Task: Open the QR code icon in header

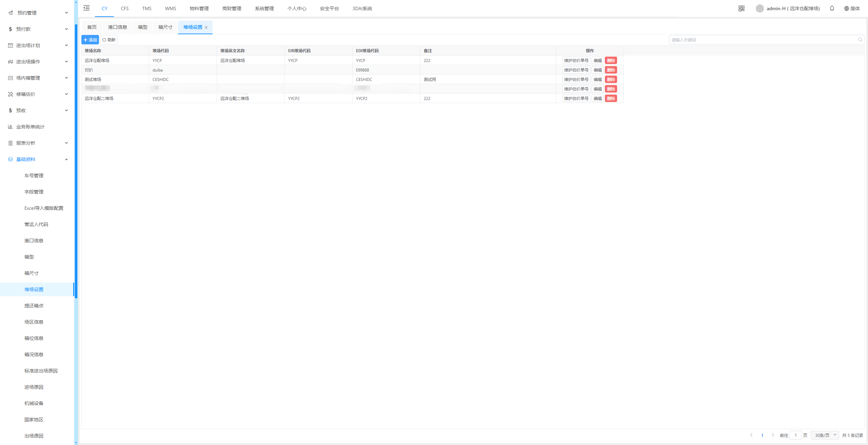Action: point(741,8)
